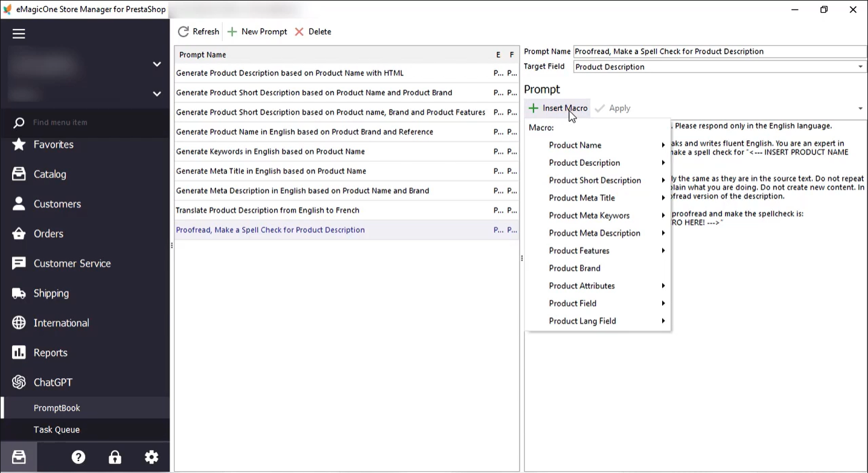Go to Customer Service
This screenshot has width=868, height=473.
[x=71, y=263]
